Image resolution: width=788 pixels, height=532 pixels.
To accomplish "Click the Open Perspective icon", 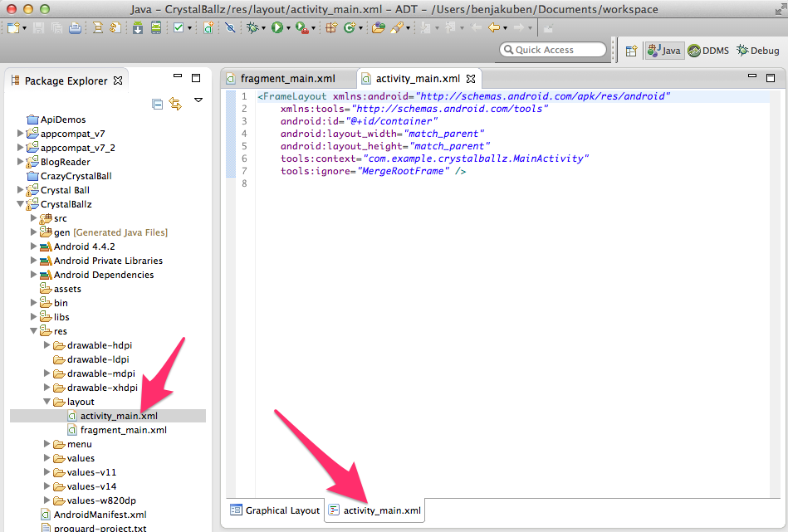I will [x=631, y=51].
